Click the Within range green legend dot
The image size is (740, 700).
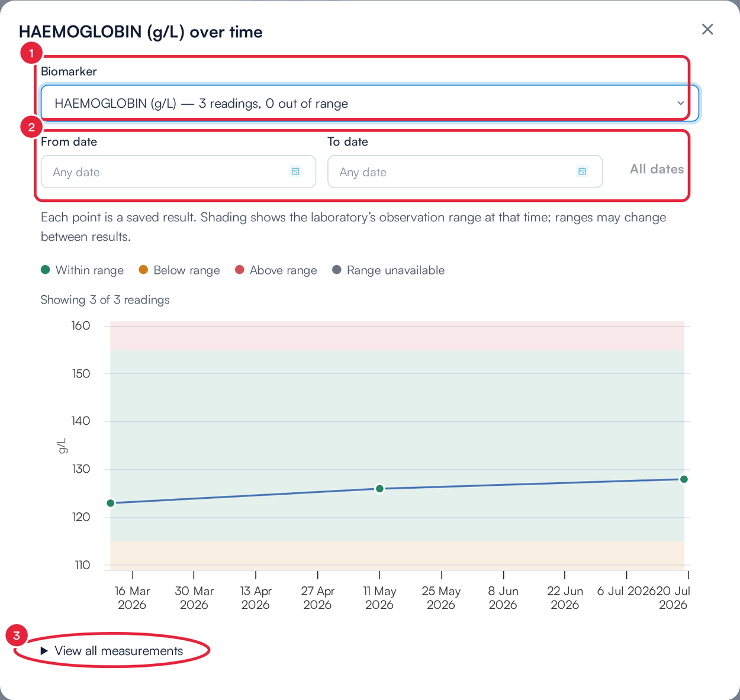click(45, 270)
